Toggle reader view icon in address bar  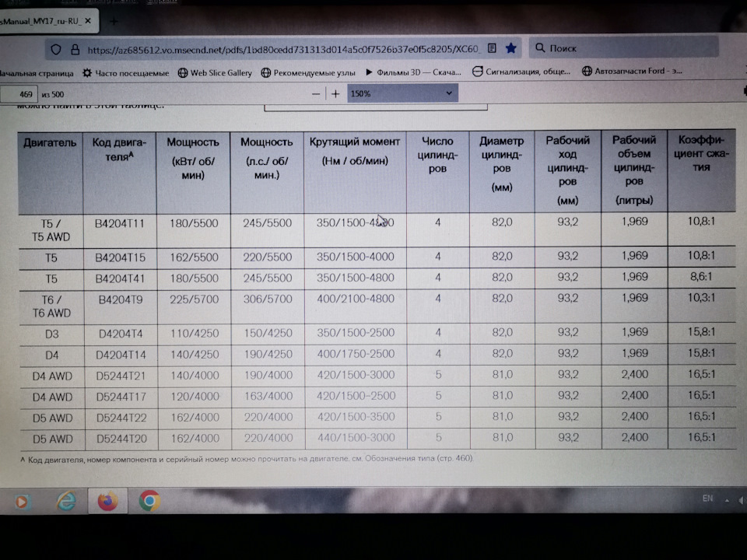[492, 48]
